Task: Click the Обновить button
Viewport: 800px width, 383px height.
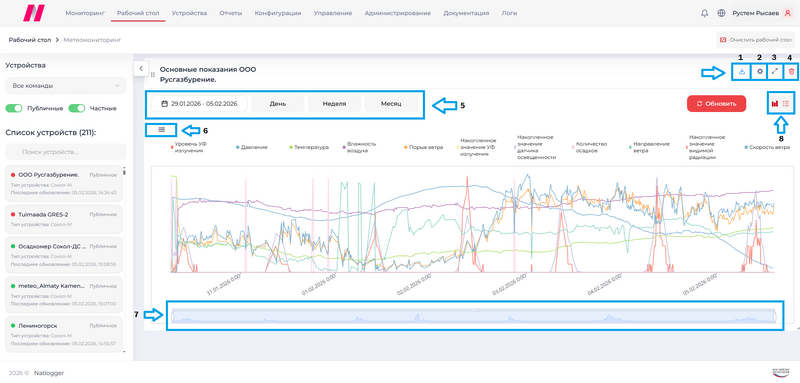Action: pos(716,104)
